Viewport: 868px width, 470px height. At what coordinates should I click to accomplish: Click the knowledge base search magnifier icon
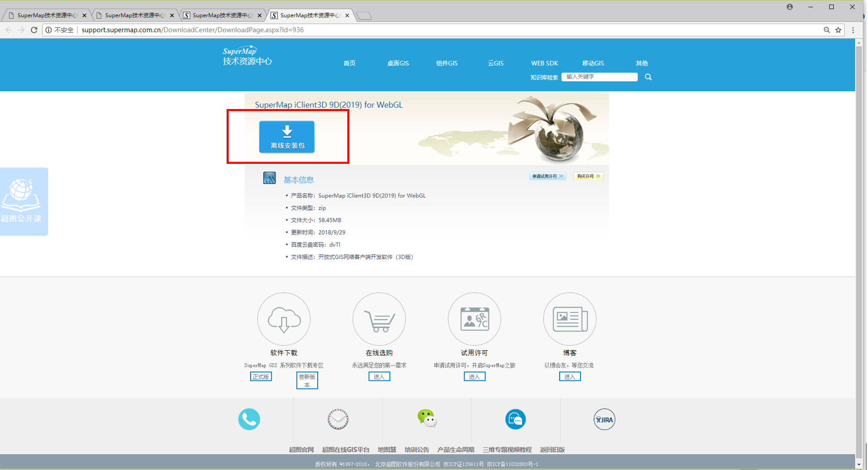tap(648, 77)
